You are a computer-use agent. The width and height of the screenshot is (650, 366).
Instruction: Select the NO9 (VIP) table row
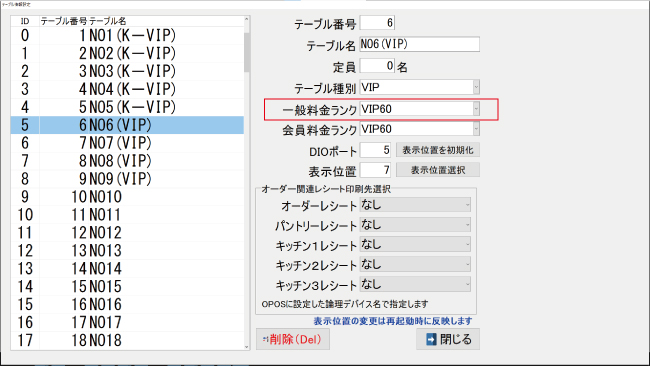tap(127, 179)
